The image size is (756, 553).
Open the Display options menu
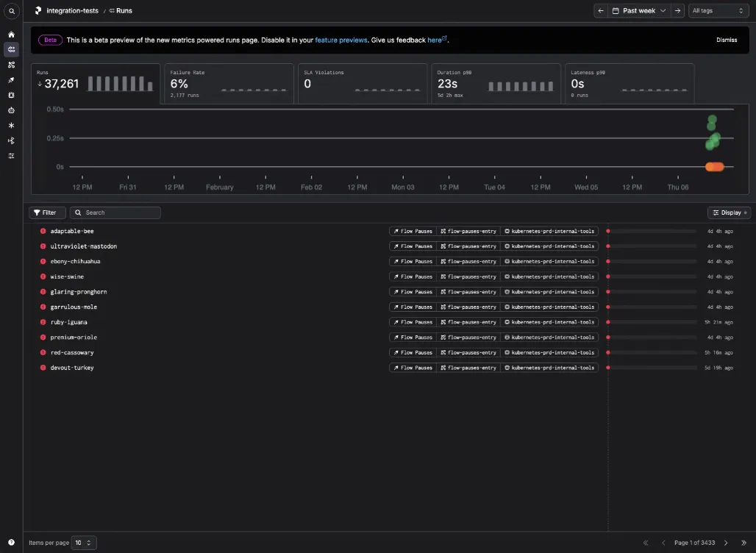[730, 213]
